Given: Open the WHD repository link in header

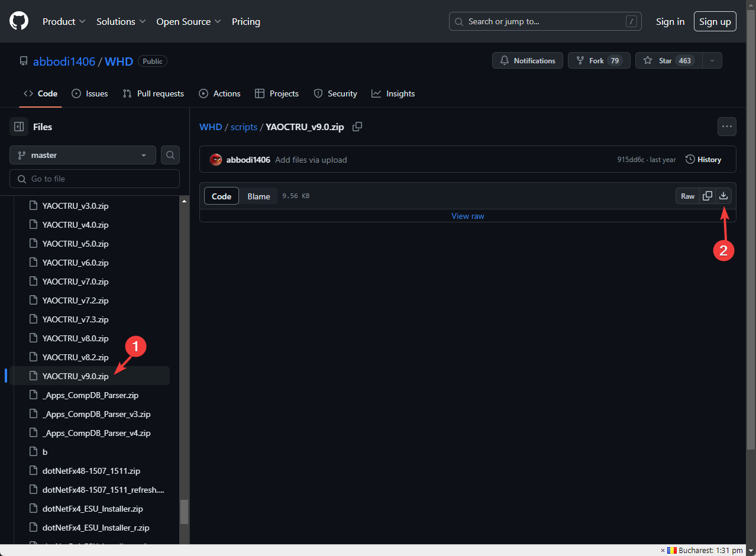Looking at the screenshot, I should tap(119, 62).
